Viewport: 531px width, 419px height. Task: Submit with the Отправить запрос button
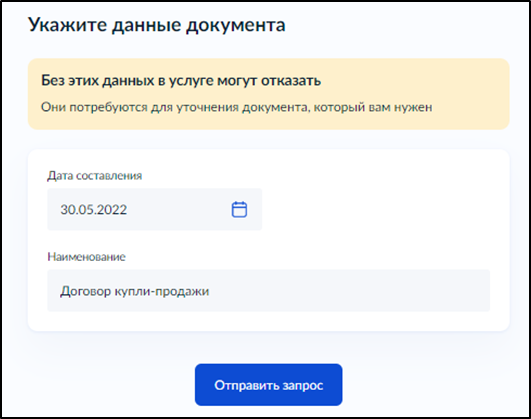pos(269,385)
